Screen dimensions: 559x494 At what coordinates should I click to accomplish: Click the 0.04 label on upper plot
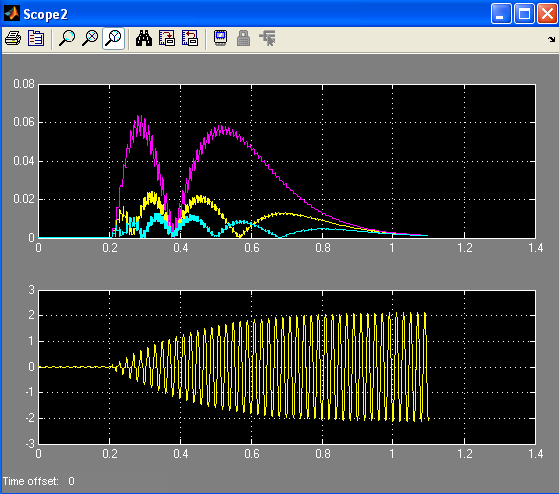24,161
